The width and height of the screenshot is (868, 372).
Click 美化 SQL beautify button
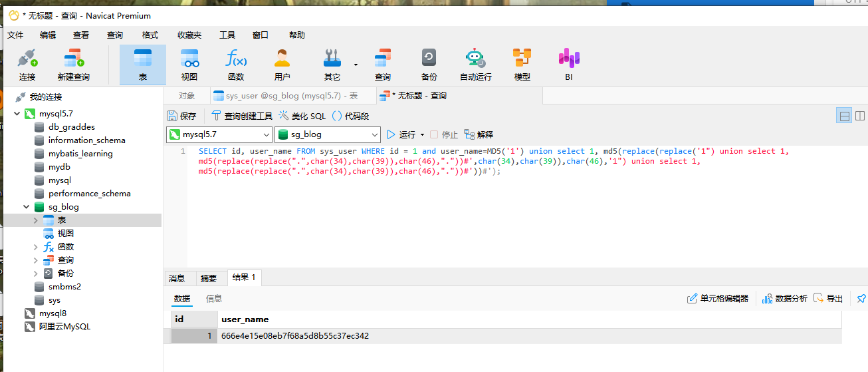tap(302, 116)
